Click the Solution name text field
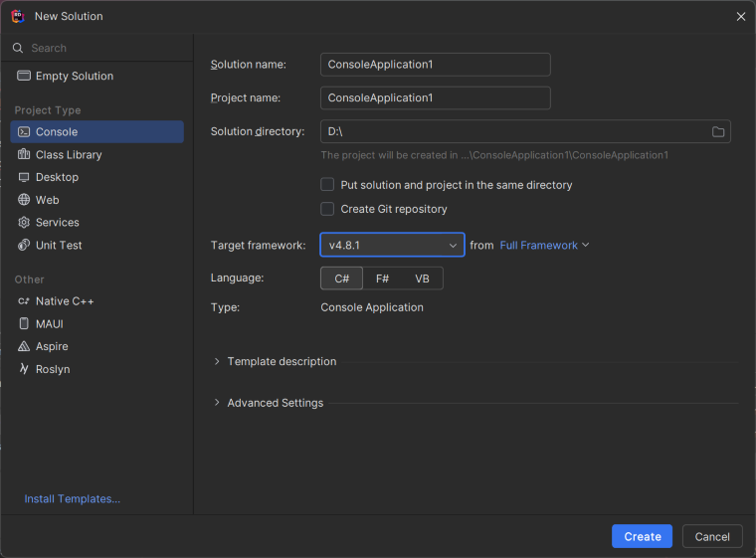 pos(435,65)
